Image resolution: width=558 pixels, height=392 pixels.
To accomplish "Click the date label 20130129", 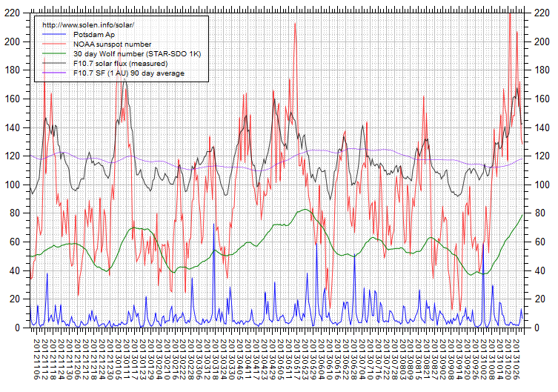I will (152, 359).
